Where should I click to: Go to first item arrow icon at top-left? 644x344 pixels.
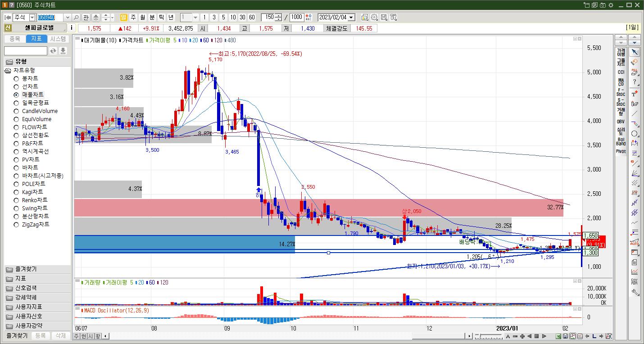tap(8, 17)
